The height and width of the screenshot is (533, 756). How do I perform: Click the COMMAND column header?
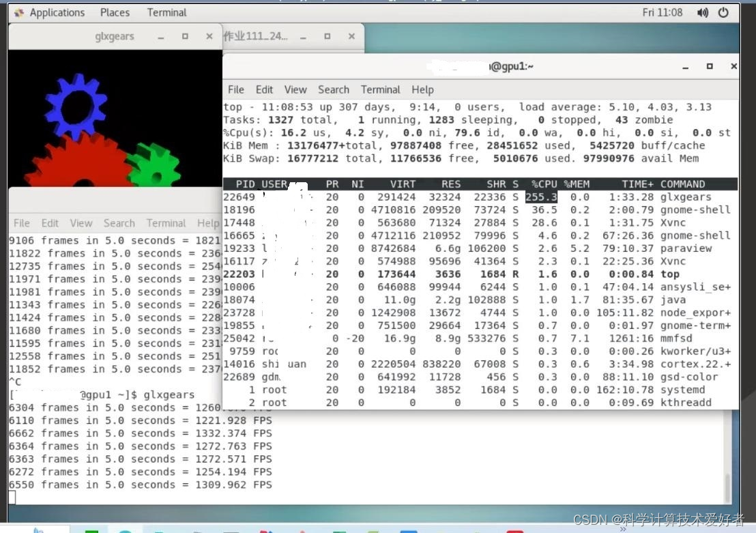[x=682, y=184]
